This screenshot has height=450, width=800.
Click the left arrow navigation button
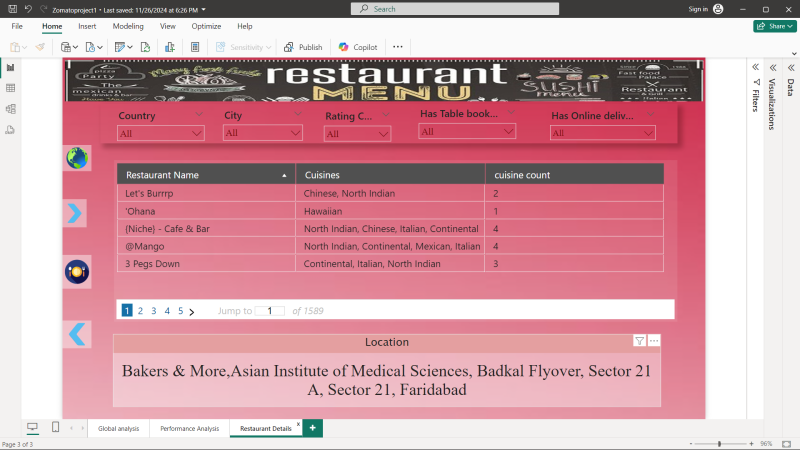coord(77,334)
